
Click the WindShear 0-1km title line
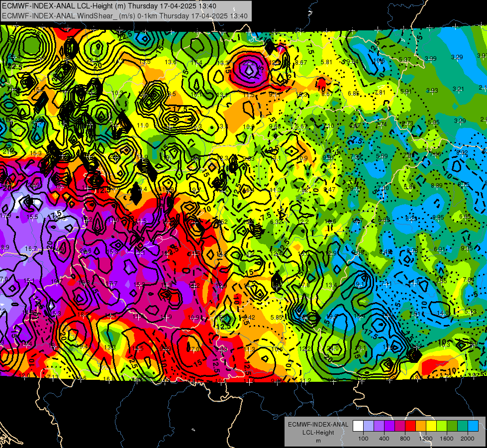click(x=124, y=16)
